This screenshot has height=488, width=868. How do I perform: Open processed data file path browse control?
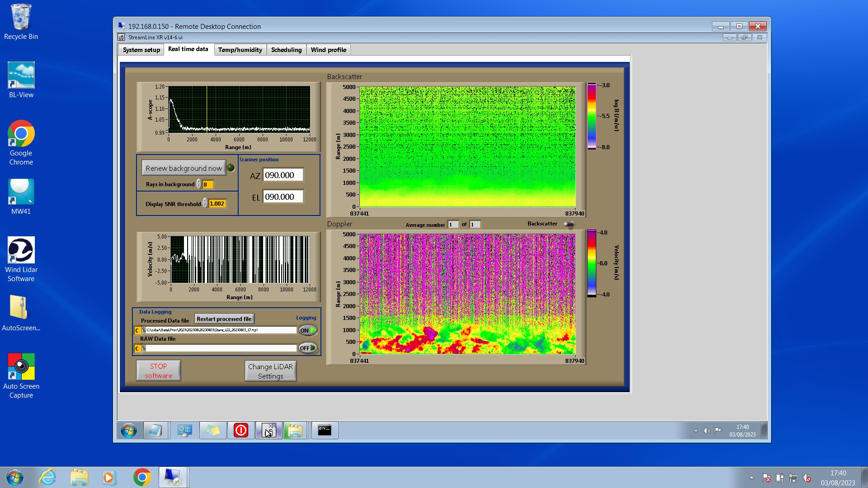[x=144, y=330]
